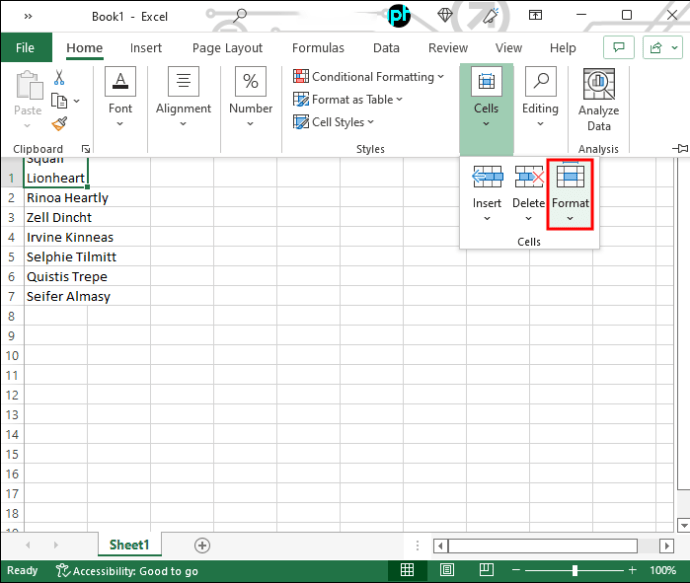Screen dimensions: 690x583
Task: Add a new sheet with plus icon
Action: tap(202, 545)
